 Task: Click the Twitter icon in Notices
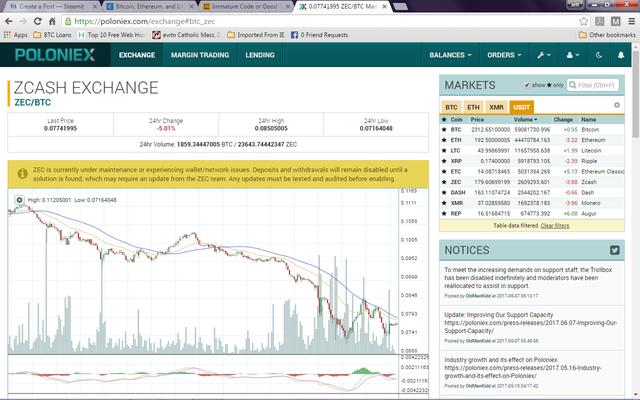[615, 250]
